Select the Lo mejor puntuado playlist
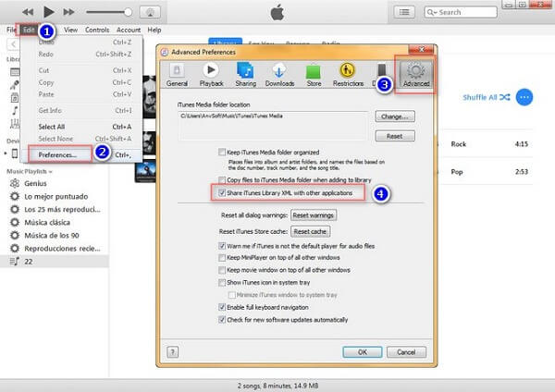Viewport: 555px width, 392px height. (x=54, y=196)
